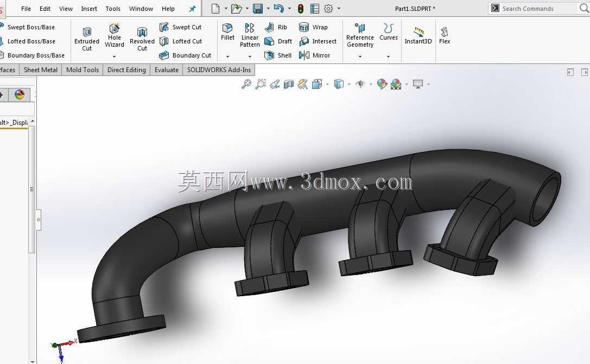Click the Revolved Cut icon

point(142,32)
